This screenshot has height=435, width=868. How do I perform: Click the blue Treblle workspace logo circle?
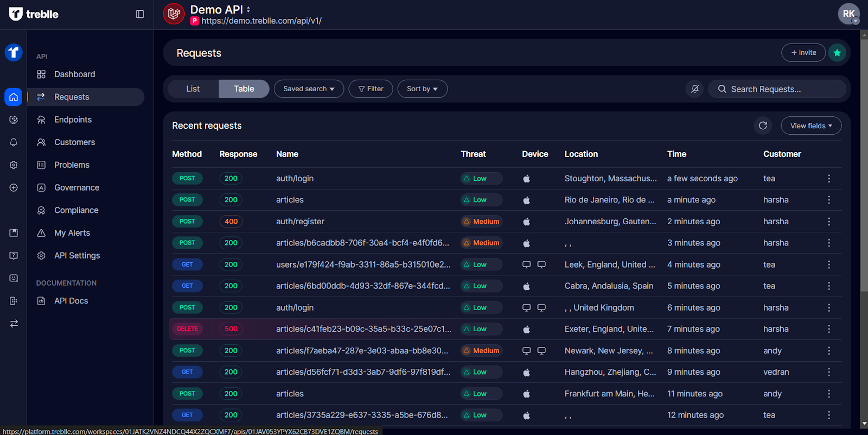14,53
